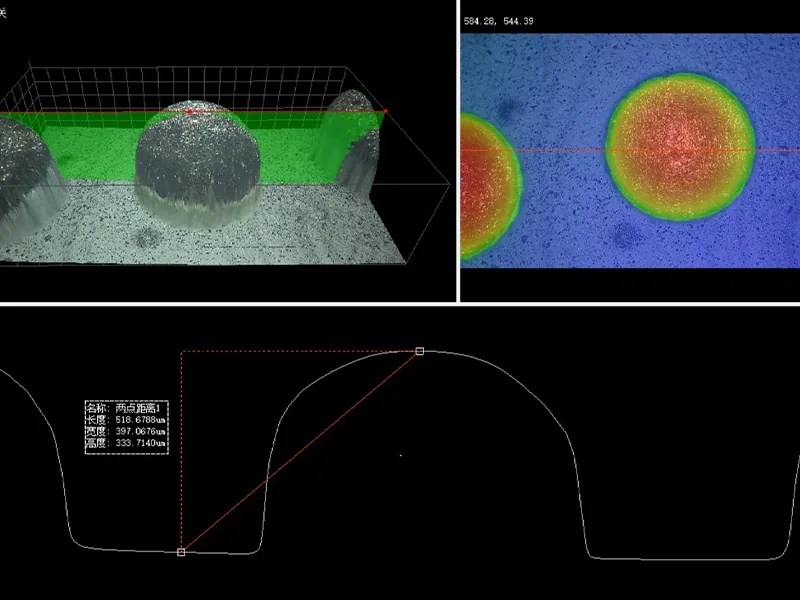The width and height of the screenshot is (800, 600).
Task: Click the red point on top of the center sphere in 3D view
Action: (x=190, y=111)
